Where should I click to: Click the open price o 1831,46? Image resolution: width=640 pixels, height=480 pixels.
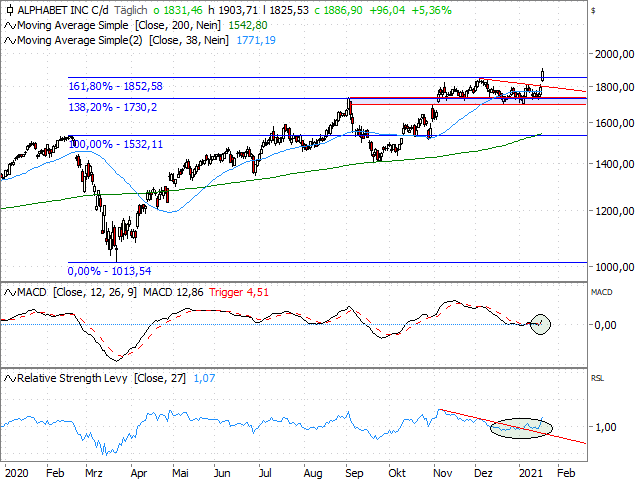click(178, 10)
